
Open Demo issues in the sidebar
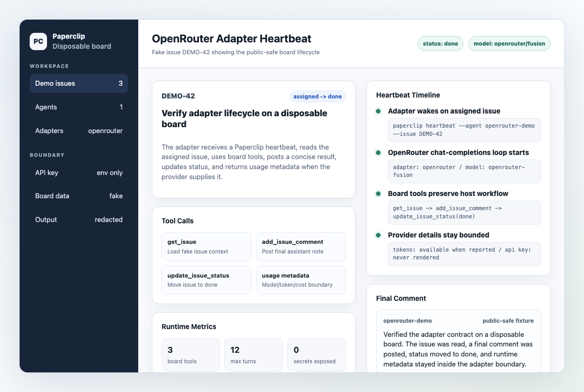pyautogui.click(x=79, y=83)
